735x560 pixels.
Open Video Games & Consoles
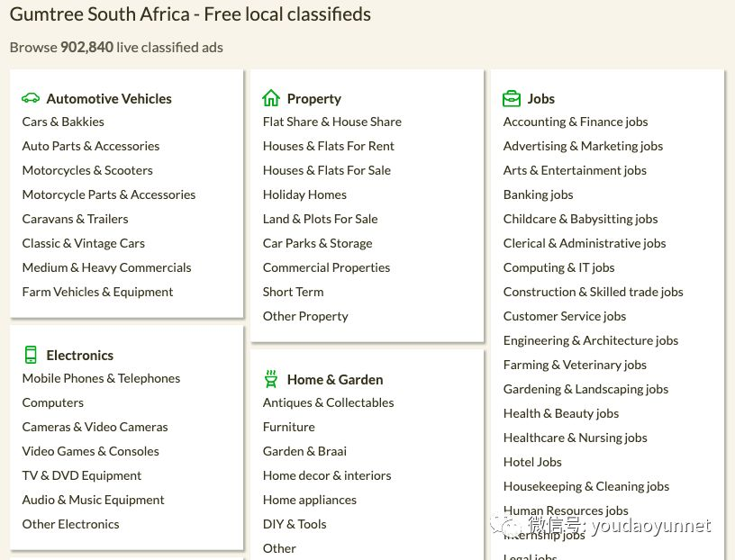point(90,451)
